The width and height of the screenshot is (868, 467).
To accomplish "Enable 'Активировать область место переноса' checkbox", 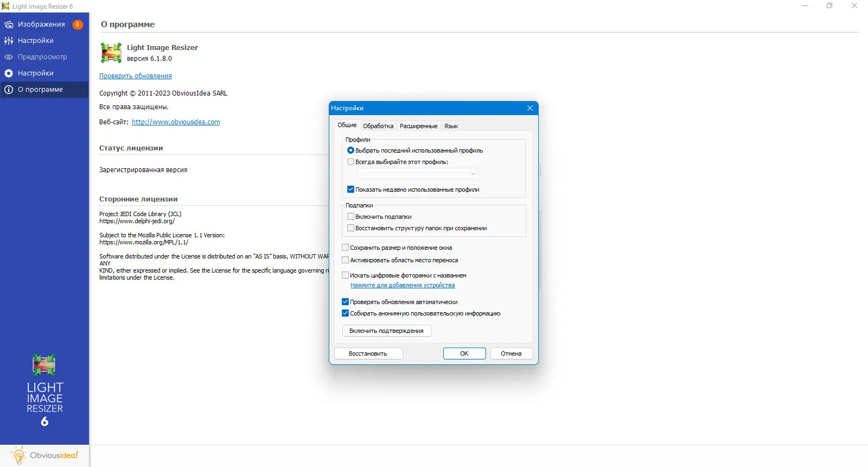I will tap(345, 260).
